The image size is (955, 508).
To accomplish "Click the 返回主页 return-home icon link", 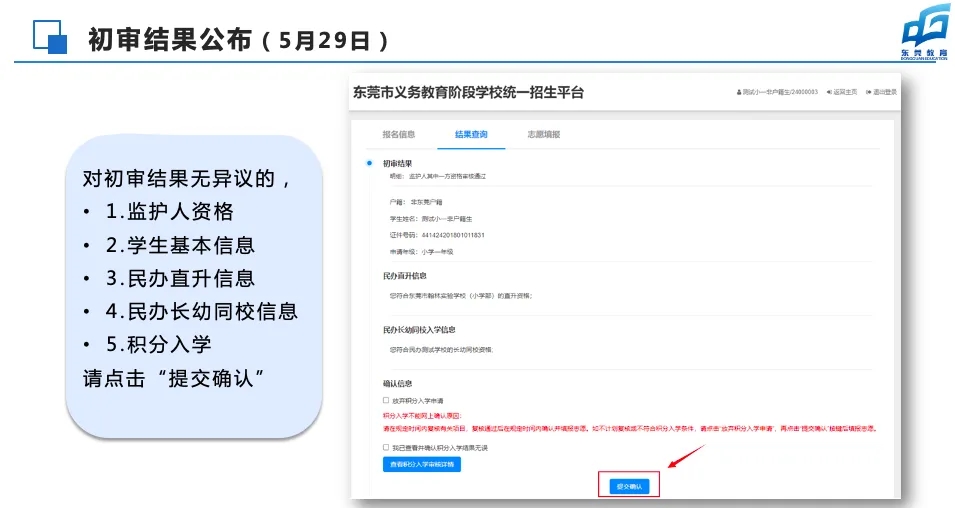I will pyautogui.click(x=842, y=92).
